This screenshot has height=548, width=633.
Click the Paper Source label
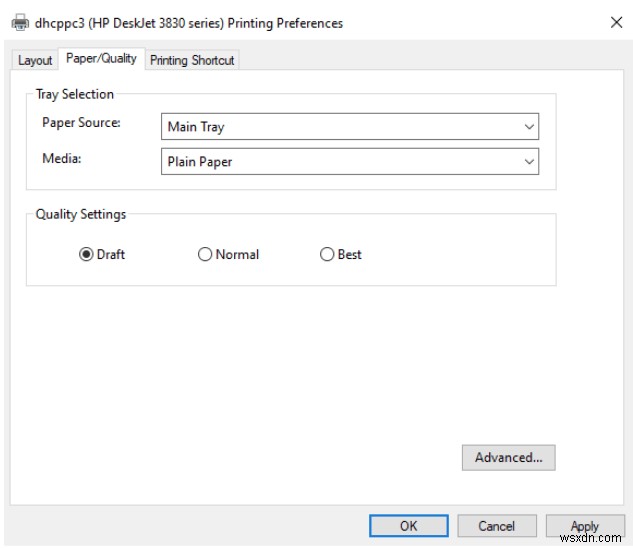[x=81, y=123]
